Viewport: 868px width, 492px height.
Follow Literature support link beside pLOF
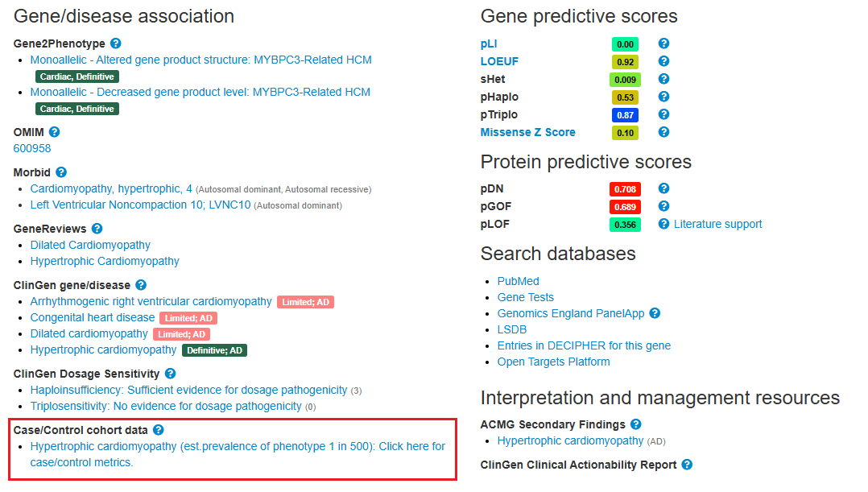(717, 224)
